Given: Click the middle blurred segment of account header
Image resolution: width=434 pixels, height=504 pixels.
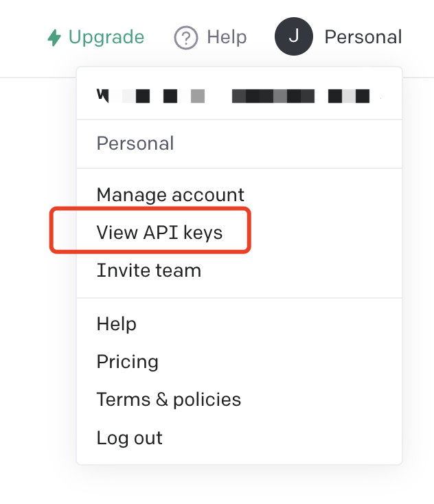Looking at the screenshot, I should tap(273, 95).
